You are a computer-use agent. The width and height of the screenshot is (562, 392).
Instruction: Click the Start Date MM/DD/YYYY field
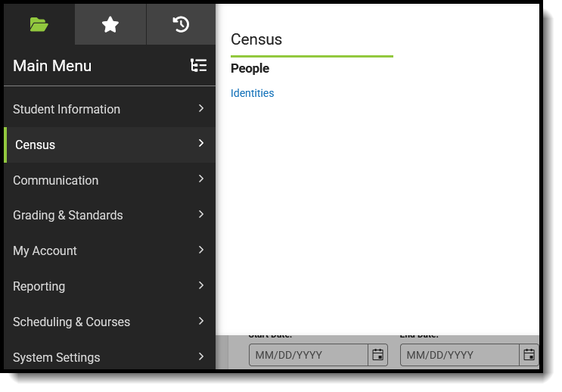309,355
